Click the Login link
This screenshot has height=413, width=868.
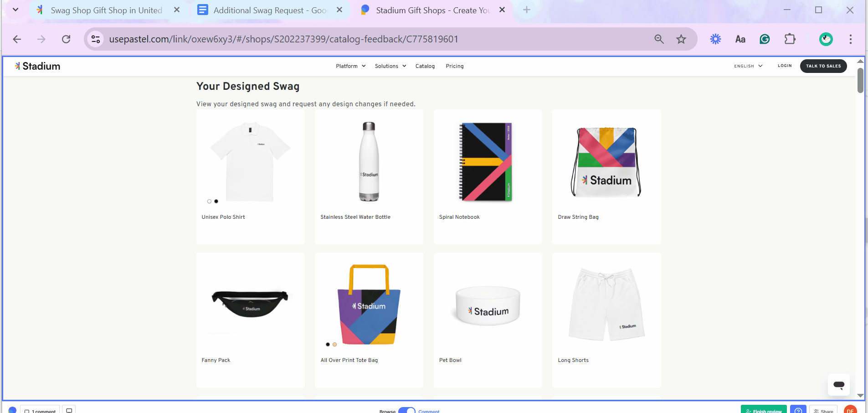(x=785, y=66)
